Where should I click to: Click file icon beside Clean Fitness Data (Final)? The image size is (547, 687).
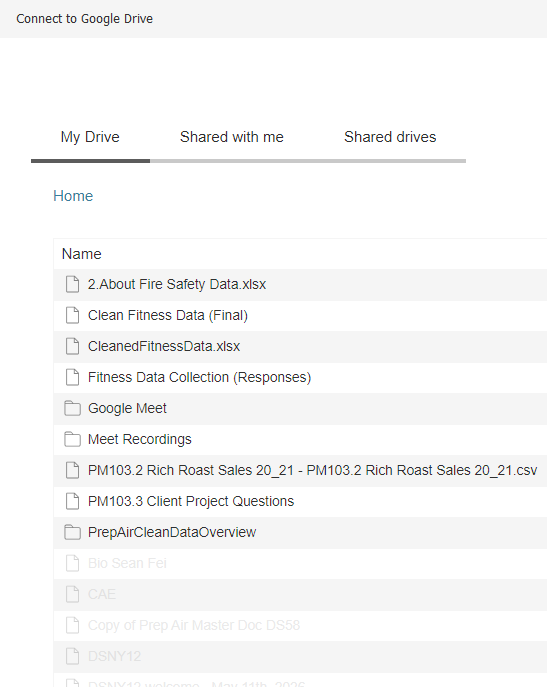coord(72,315)
